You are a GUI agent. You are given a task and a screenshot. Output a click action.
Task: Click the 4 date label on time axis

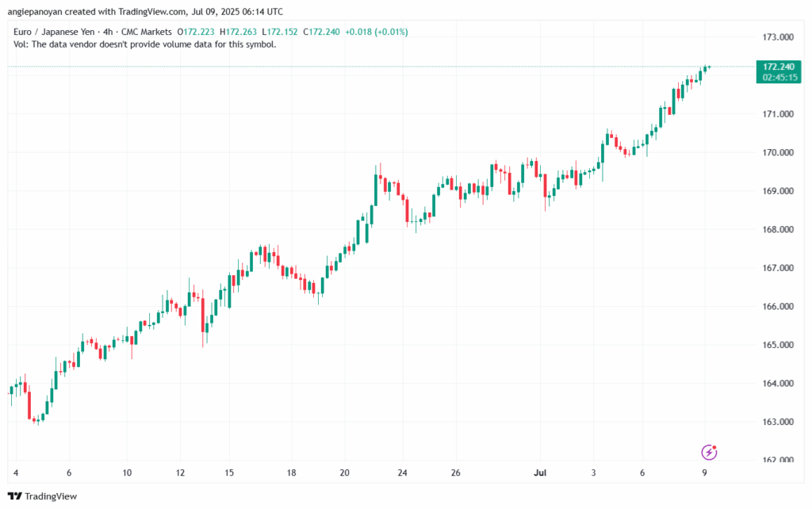pyautogui.click(x=16, y=473)
